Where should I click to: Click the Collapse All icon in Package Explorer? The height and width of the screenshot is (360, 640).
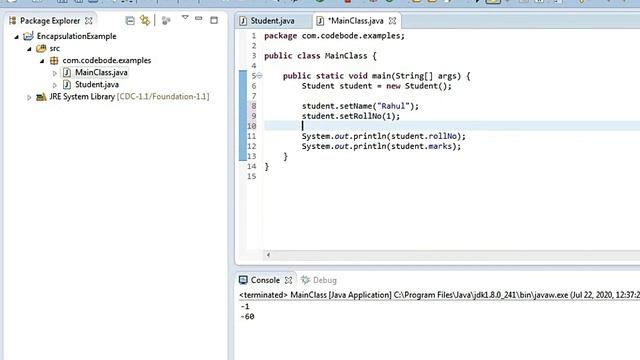[130, 20]
